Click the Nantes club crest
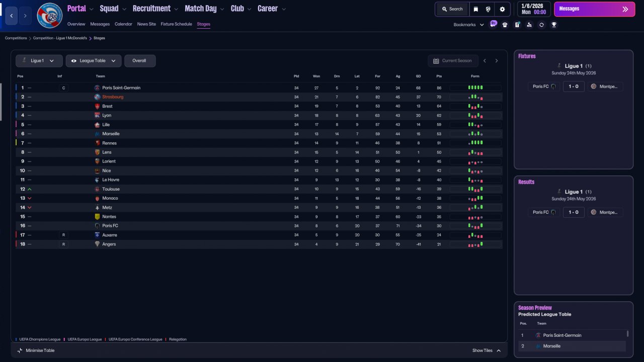 [97, 217]
